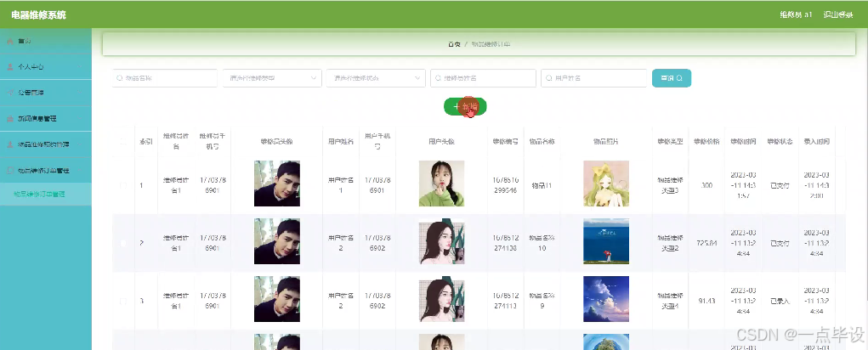Click the 首页 breadcrumb link

(x=454, y=43)
